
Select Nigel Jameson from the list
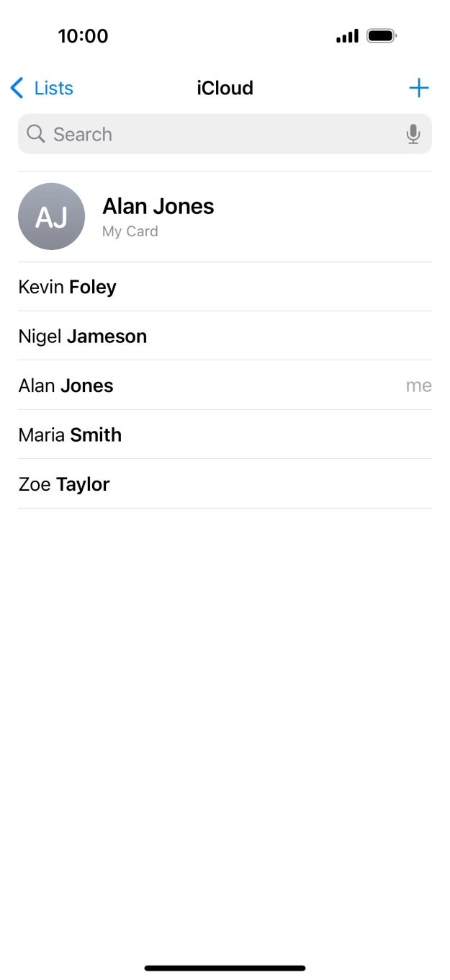point(83,337)
